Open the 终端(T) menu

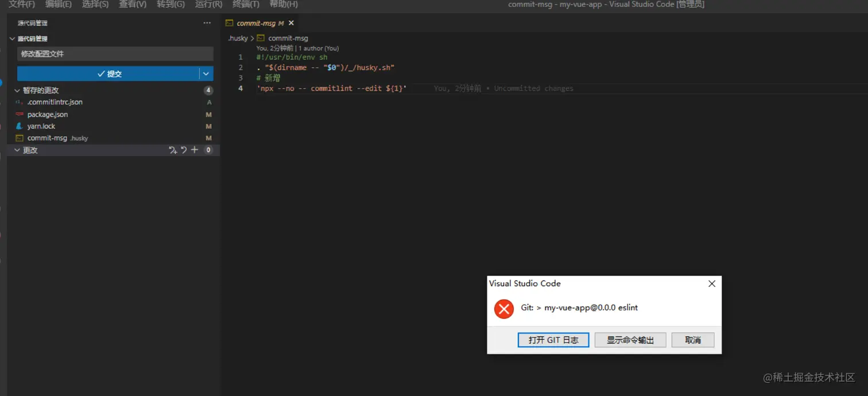point(246,4)
